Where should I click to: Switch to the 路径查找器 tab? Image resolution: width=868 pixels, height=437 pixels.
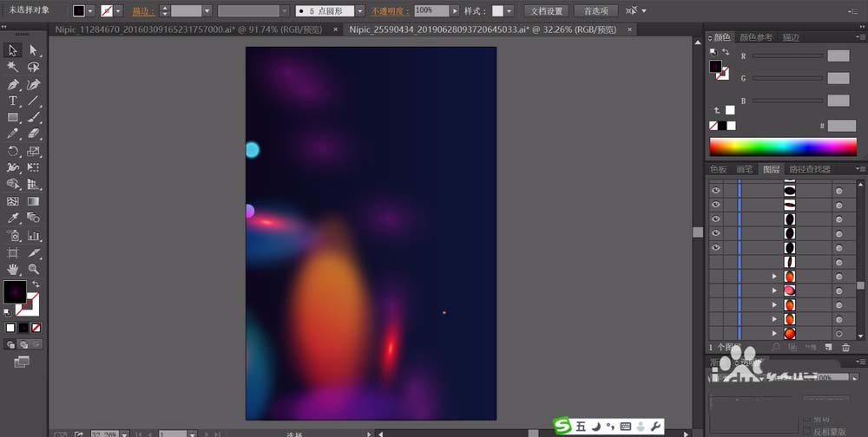[810, 169]
